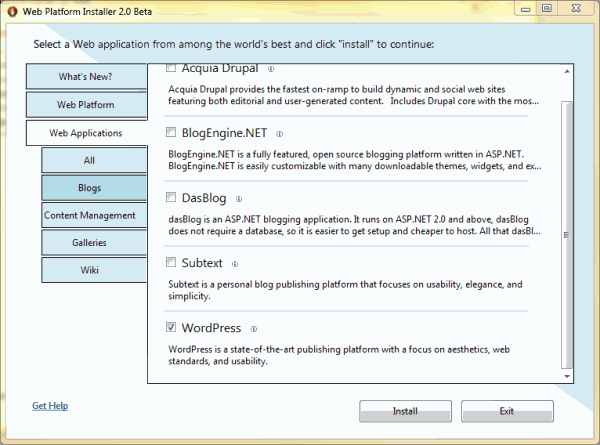600x445 pixels.
Task: Click the Exit button
Action: pos(507,411)
